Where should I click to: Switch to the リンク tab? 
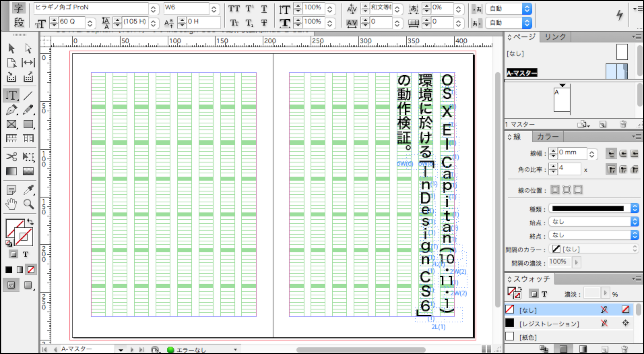[x=555, y=37]
